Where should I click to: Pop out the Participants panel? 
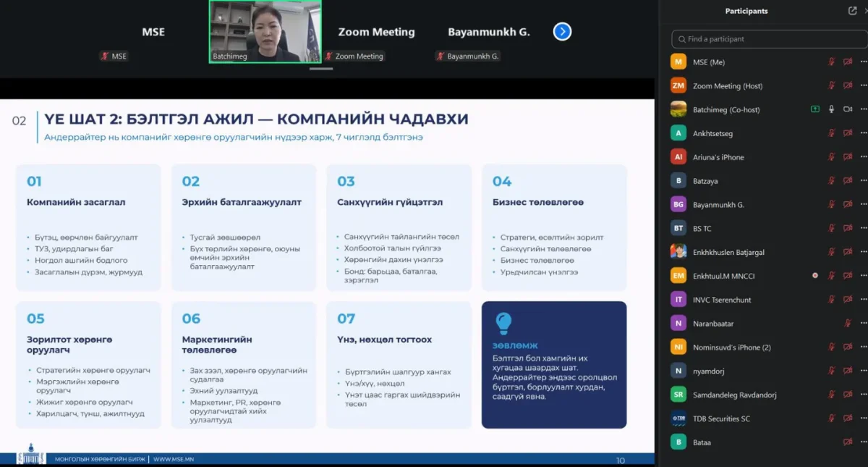click(x=853, y=11)
